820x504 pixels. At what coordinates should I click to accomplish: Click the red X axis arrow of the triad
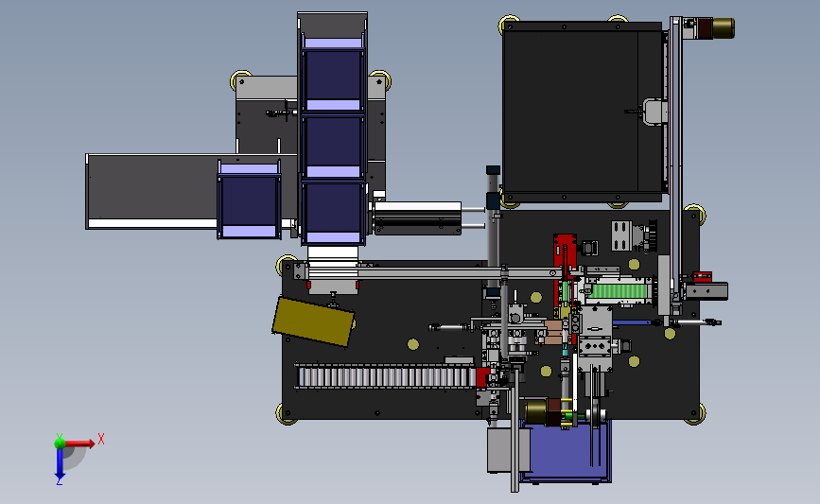tap(79, 443)
